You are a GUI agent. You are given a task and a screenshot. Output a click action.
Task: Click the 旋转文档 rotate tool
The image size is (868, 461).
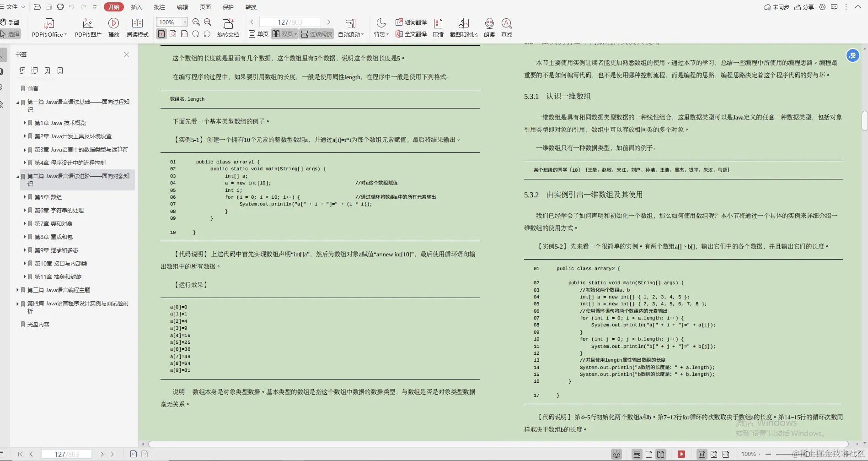[228, 27]
